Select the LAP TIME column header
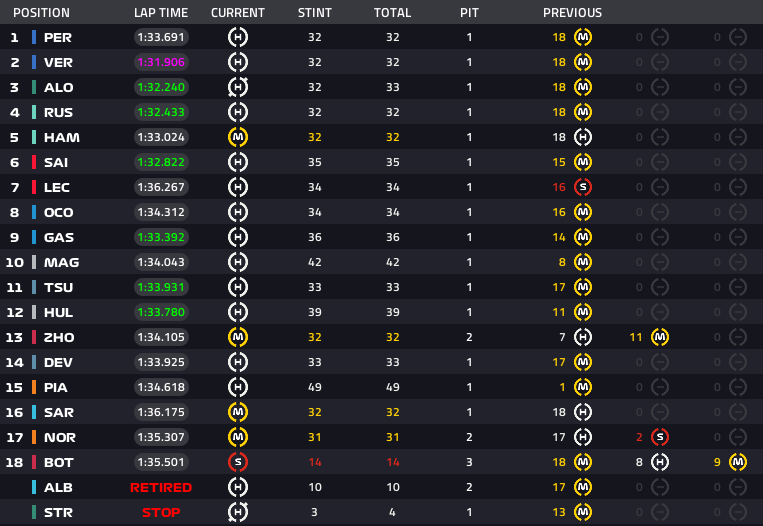Viewport: 763px width, 526px height. [161, 13]
